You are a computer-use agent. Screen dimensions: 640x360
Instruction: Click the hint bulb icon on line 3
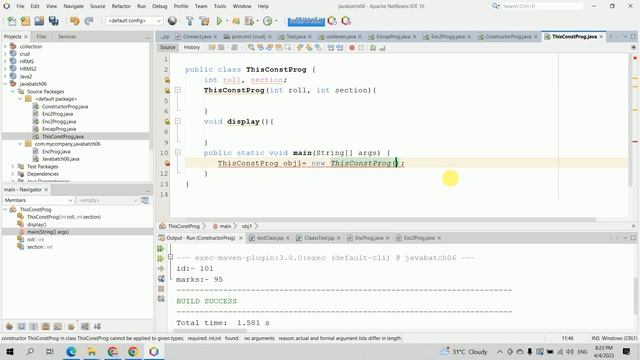(x=167, y=80)
